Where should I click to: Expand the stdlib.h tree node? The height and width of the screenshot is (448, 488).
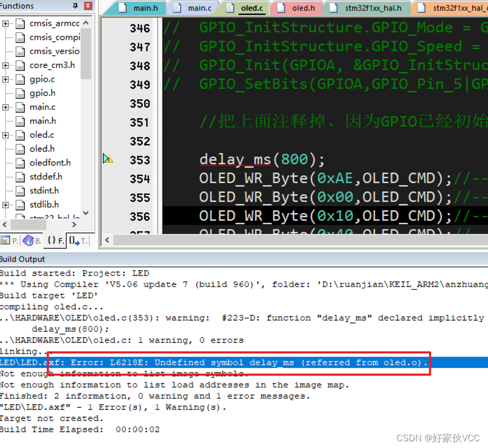tap(6, 204)
